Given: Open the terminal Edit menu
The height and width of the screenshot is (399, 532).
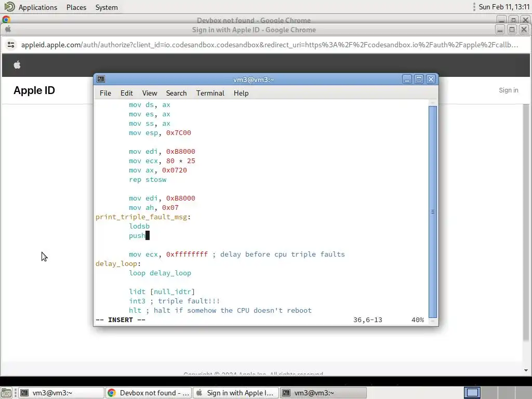Looking at the screenshot, I should [x=126, y=93].
